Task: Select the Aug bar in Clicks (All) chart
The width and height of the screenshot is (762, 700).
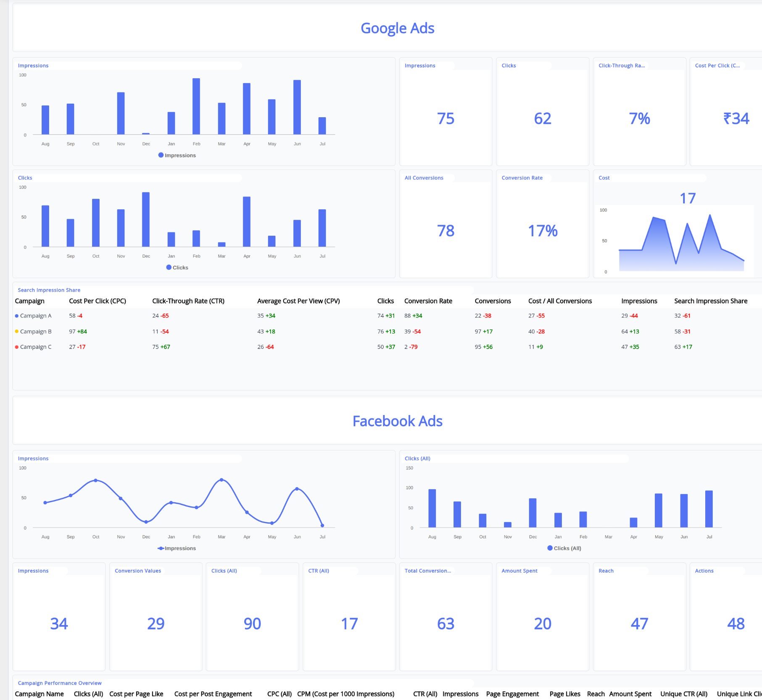Action: click(432, 508)
